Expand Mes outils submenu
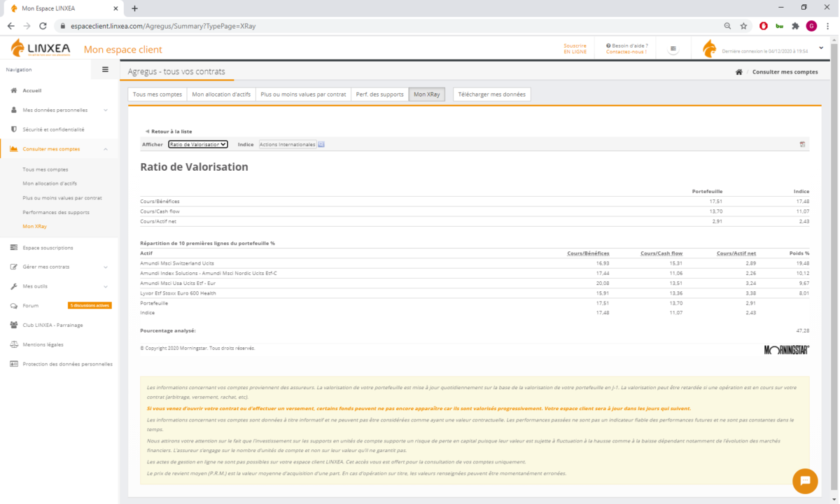Screen dimensions: 840x504 (x=106, y=286)
